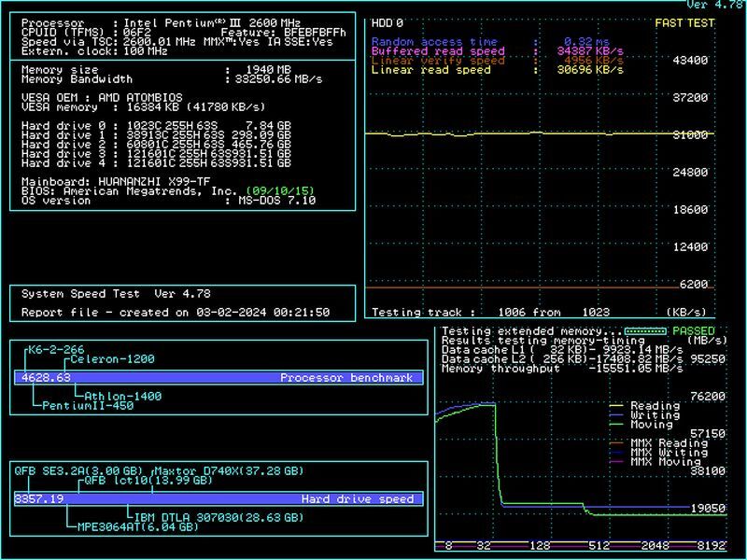Click the (KB/s) unit label
Viewport: 747px width, 560px height.
pos(686,313)
